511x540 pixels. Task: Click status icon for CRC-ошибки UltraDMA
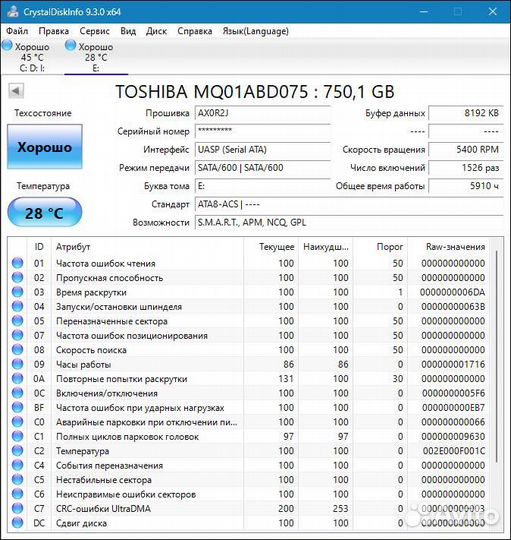click(18, 509)
